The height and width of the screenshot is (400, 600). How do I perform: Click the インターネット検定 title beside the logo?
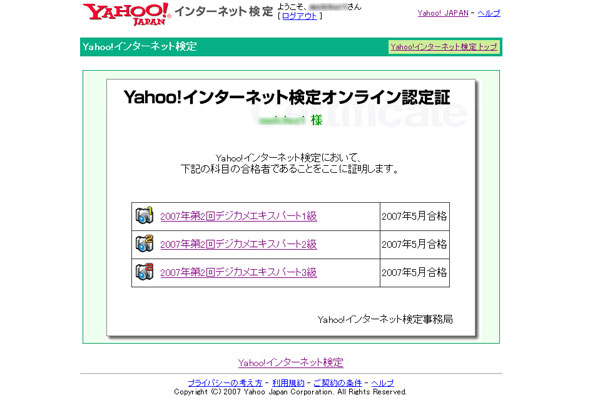coord(224,11)
